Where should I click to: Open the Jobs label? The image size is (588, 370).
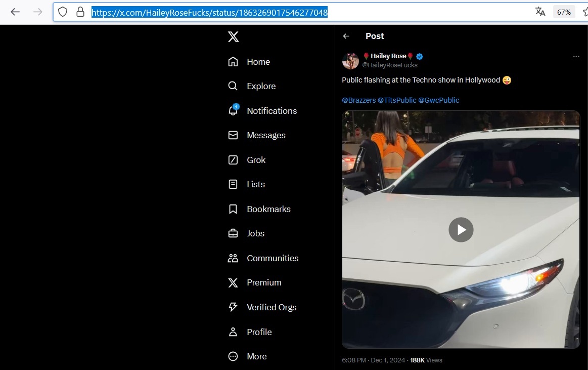[x=255, y=234]
